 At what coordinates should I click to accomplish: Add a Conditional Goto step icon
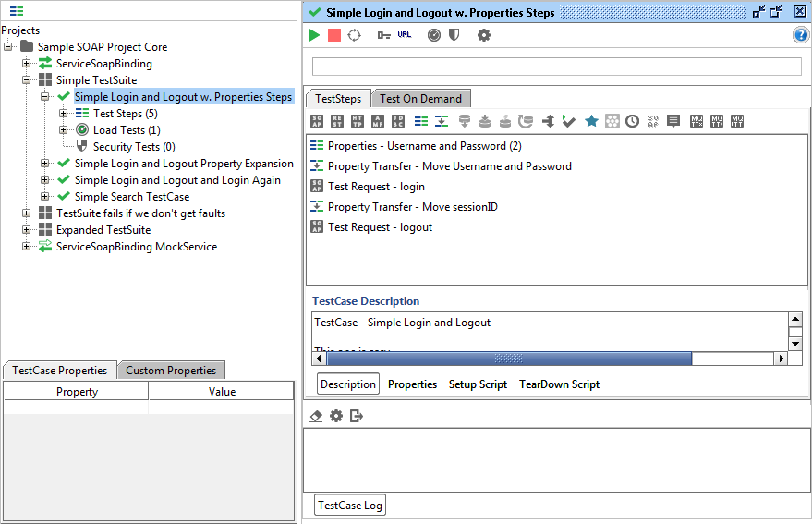click(548, 121)
